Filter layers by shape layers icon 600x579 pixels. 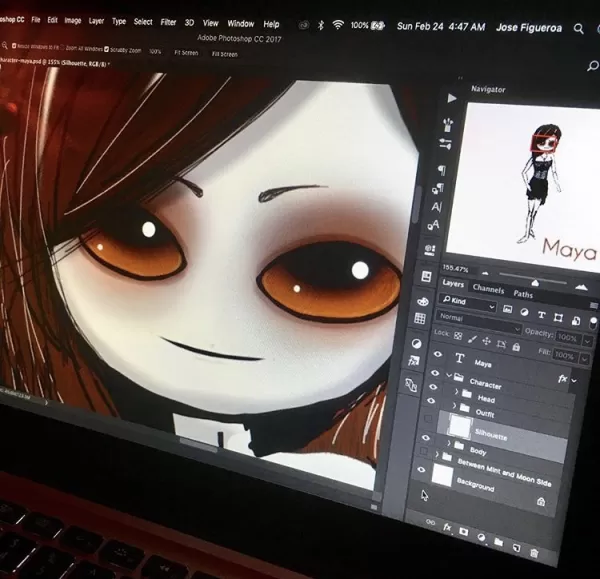[558, 317]
